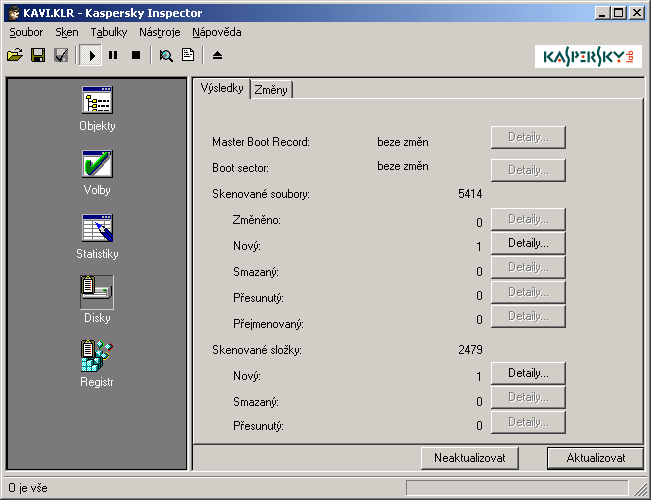Switch to the Výsledky tab
This screenshot has height=500, width=651.
coord(222,88)
